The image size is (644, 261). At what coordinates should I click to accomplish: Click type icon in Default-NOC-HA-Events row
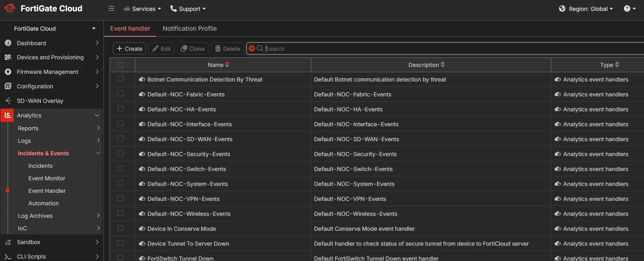[x=558, y=109]
